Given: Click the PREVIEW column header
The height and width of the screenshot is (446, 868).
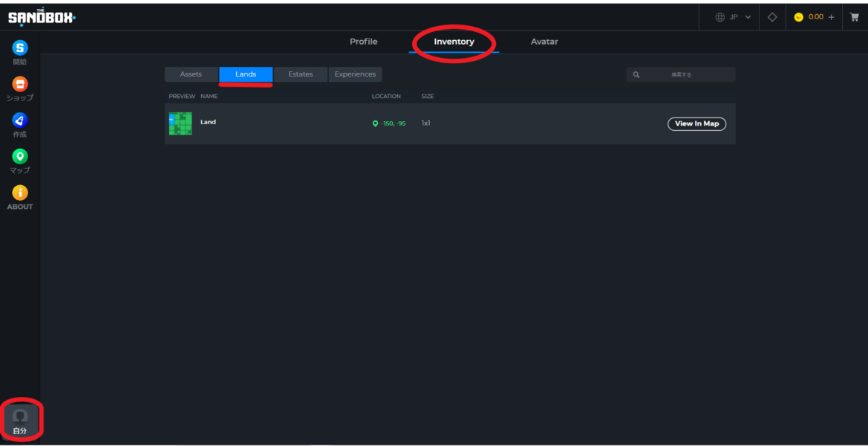Looking at the screenshot, I should click(x=182, y=97).
